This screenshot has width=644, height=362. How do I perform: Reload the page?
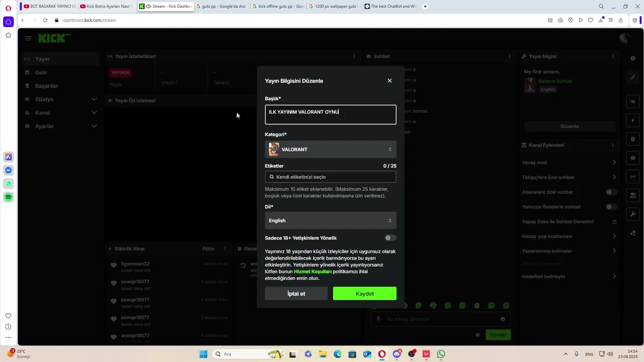(x=45, y=20)
